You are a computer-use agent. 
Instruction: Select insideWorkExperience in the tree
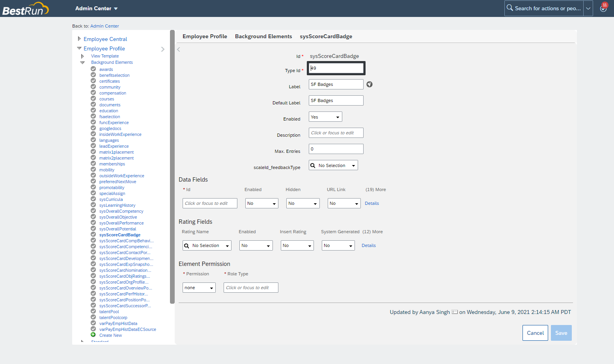point(120,134)
